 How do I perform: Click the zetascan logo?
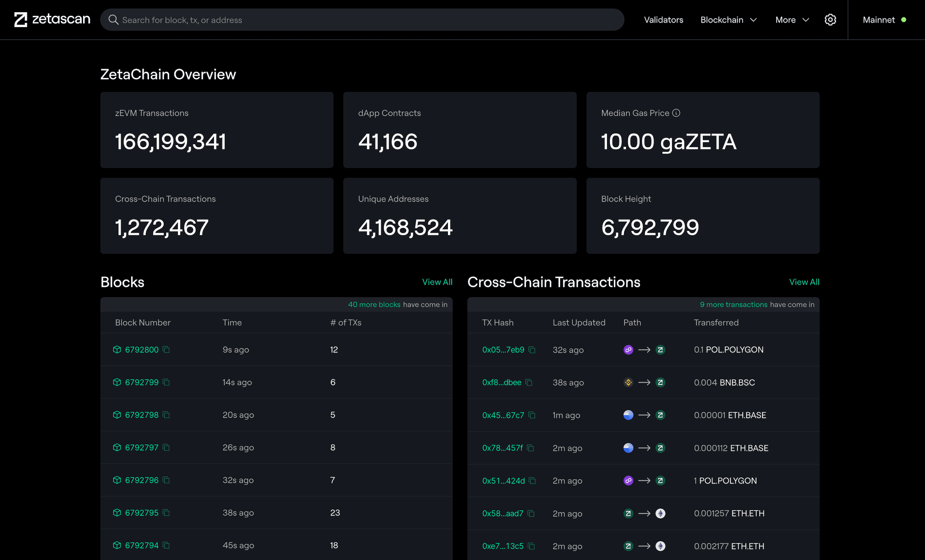coord(52,19)
